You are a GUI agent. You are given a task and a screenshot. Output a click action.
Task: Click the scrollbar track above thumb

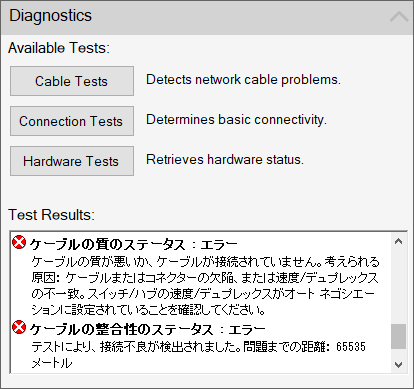click(x=398, y=287)
